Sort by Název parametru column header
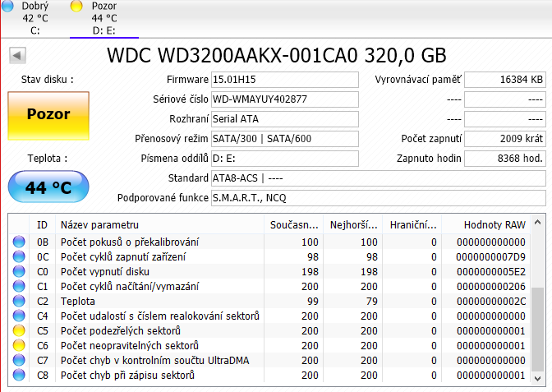Viewport: 552px width, 392px height. 160,224
